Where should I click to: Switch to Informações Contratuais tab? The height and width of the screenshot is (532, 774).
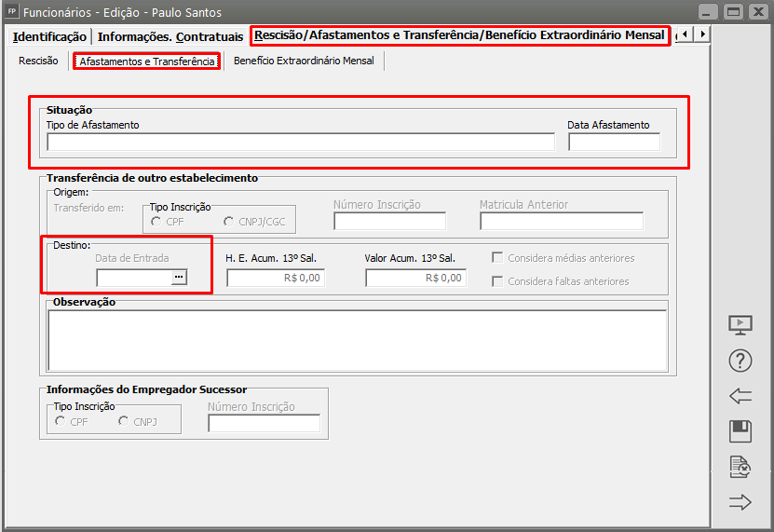(170, 36)
